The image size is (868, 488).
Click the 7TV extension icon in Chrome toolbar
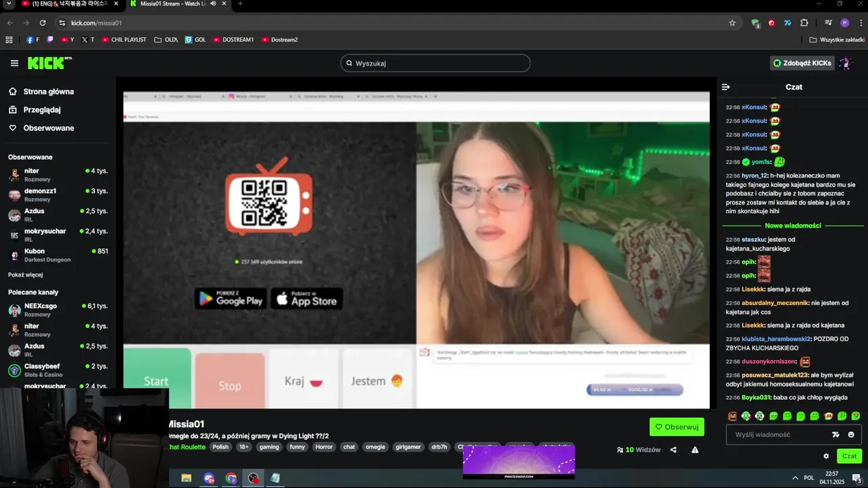pyautogui.click(x=787, y=22)
